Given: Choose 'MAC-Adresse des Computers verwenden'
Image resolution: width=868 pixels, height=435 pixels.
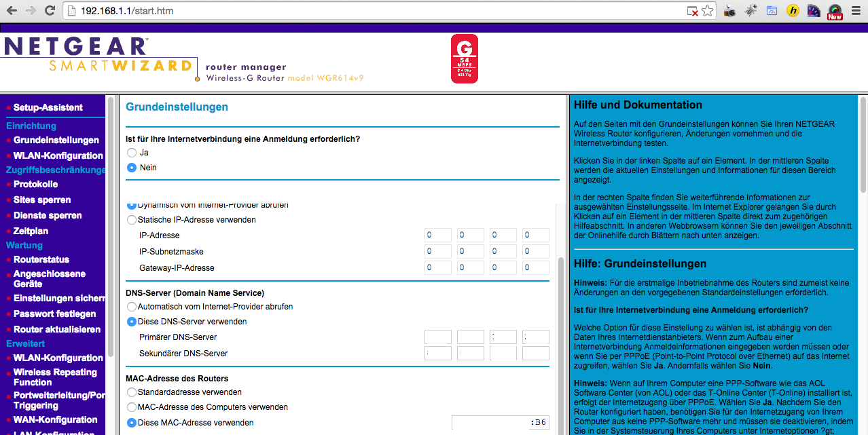Looking at the screenshot, I should tap(132, 407).
